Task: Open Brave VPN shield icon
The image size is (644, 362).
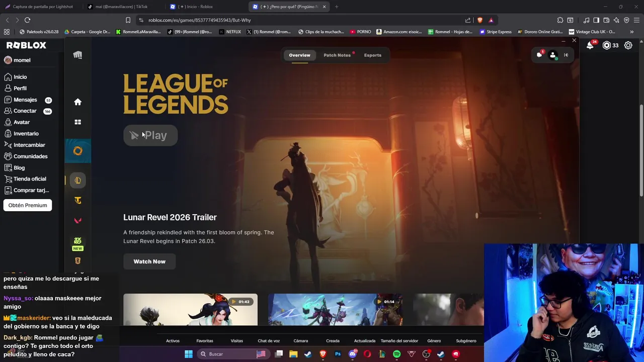Action: click(626, 20)
